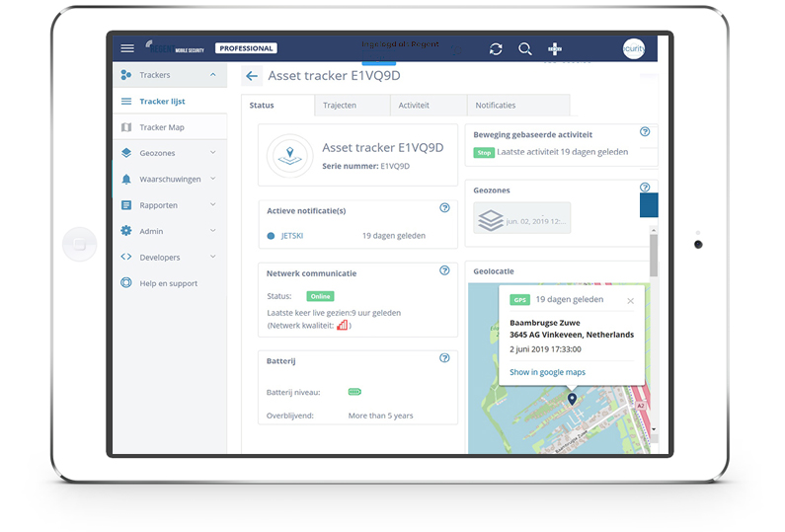Image resolution: width=785 pixels, height=532 pixels.
Task: Open help for Netwerk communicatie
Action: pos(444,270)
